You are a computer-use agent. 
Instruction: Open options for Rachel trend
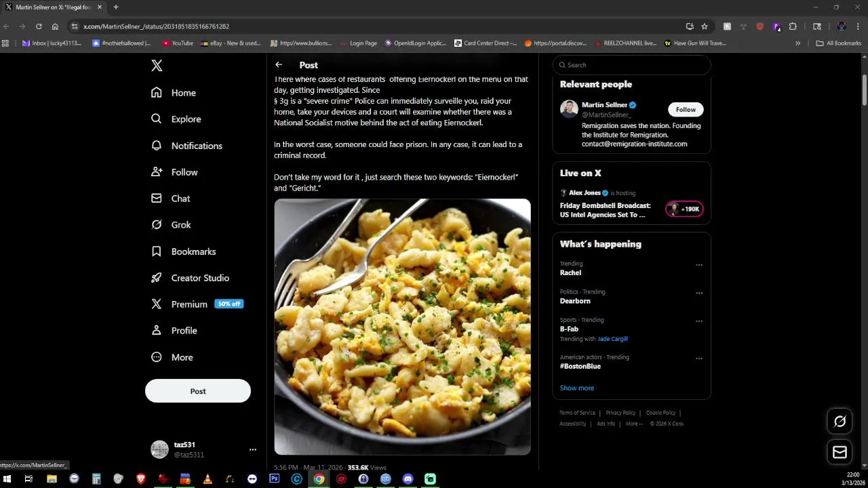click(x=699, y=265)
